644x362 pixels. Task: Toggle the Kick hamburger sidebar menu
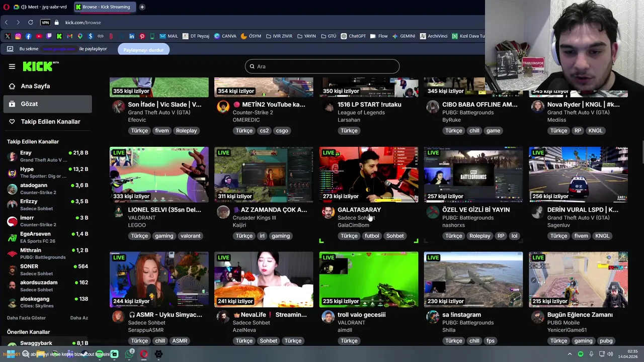click(x=12, y=66)
